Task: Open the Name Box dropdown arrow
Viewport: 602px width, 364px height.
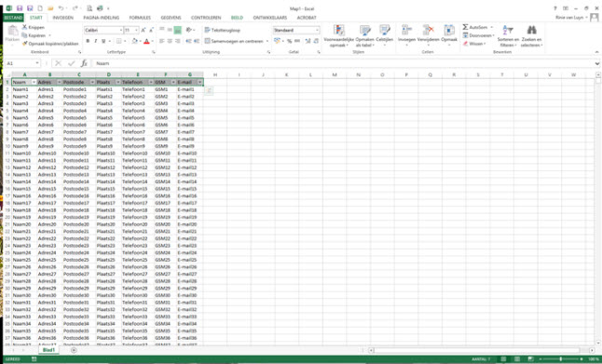Action: pos(37,63)
